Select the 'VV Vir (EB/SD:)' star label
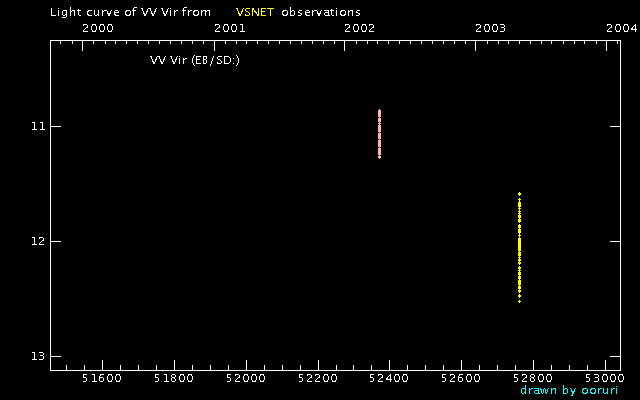This screenshot has height=400, width=640. pyautogui.click(x=195, y=60)
